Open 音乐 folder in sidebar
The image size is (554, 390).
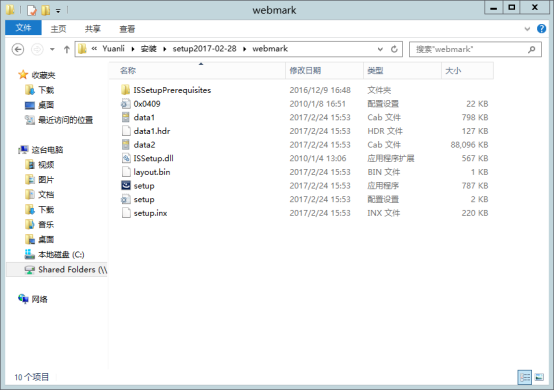click(x=46, y=224)
